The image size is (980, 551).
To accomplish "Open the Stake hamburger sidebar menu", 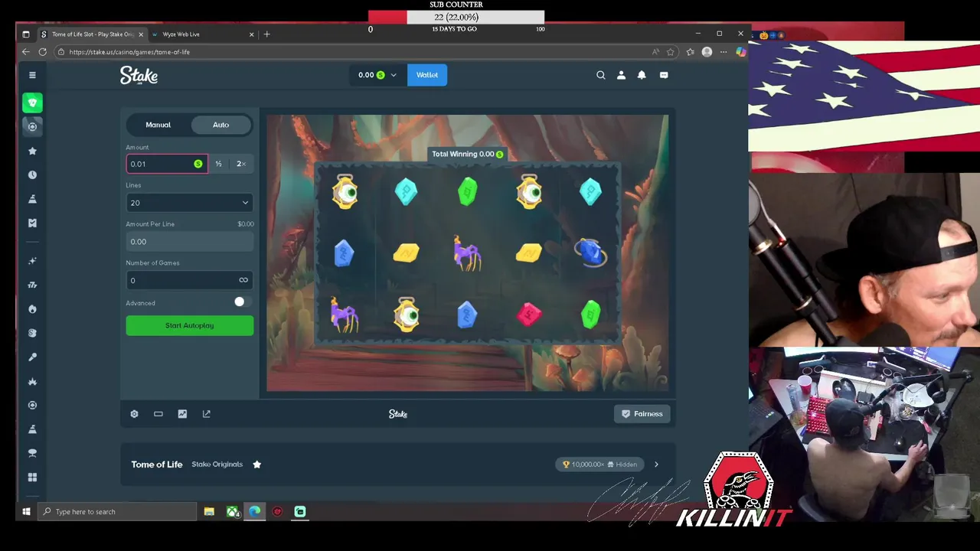I will (x=32, y=75).
